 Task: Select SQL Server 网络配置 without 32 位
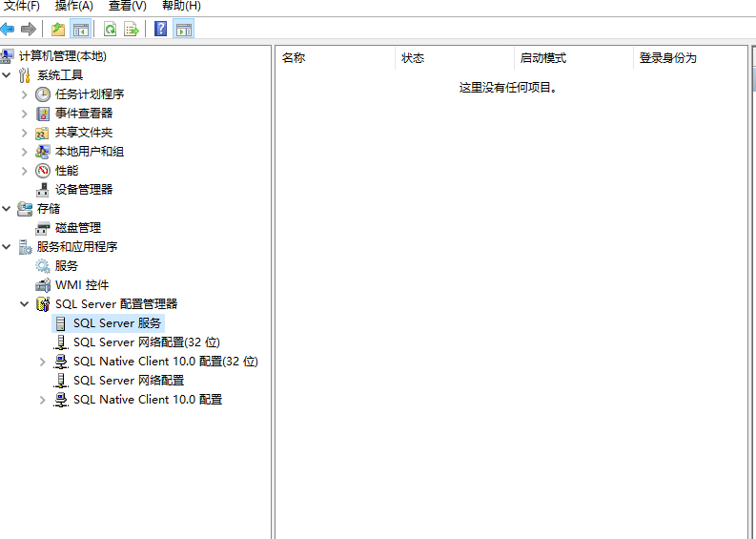pyautogui.click(x=129, y=381)
